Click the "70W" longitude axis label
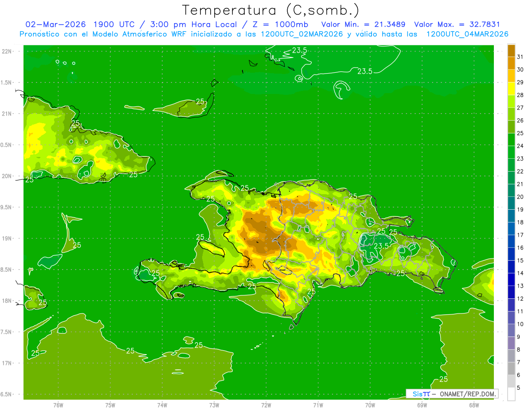The image size is (532, 411). tap(370, 405)
